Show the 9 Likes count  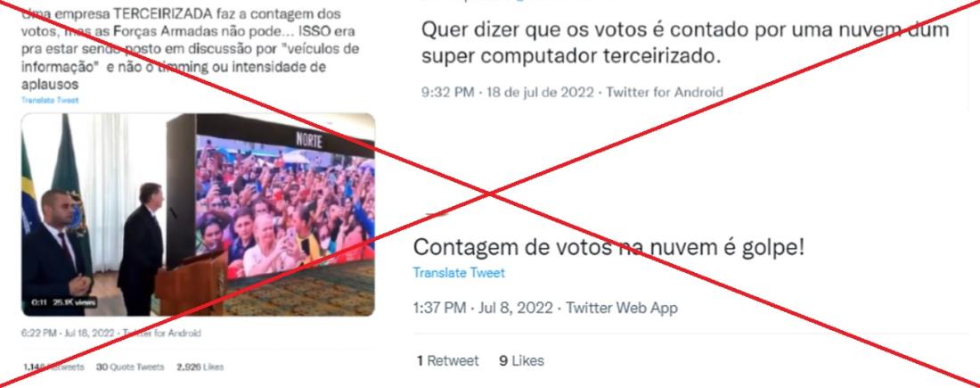(x=521, y=361)
